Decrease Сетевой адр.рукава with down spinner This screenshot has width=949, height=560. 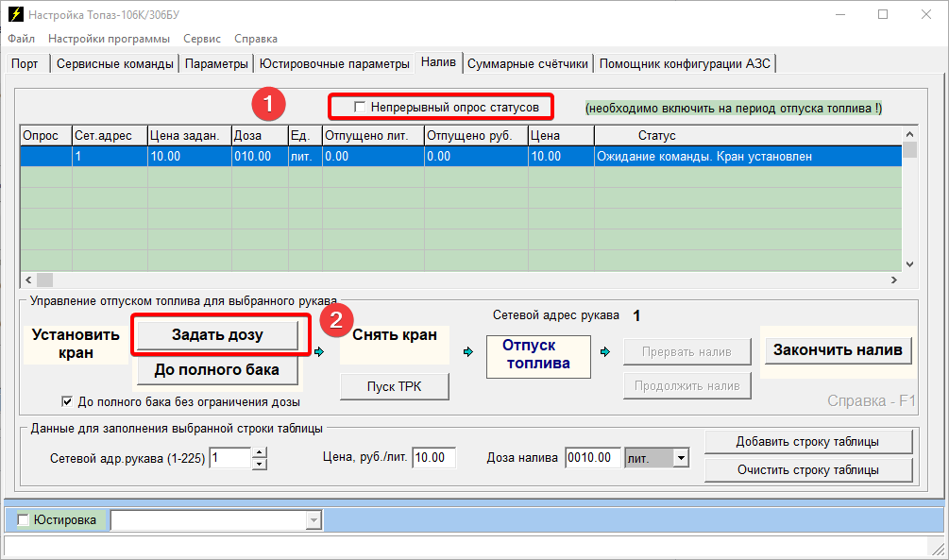259,465
